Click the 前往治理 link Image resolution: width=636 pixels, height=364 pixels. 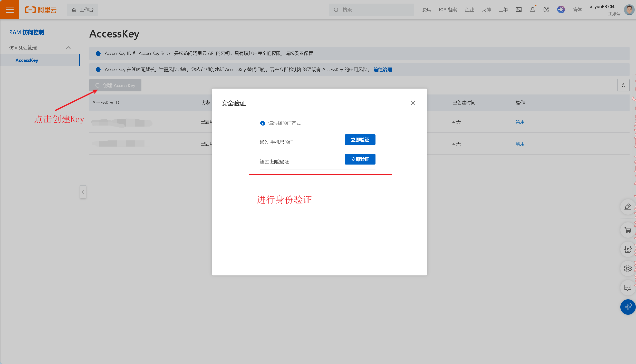point(382,70)
